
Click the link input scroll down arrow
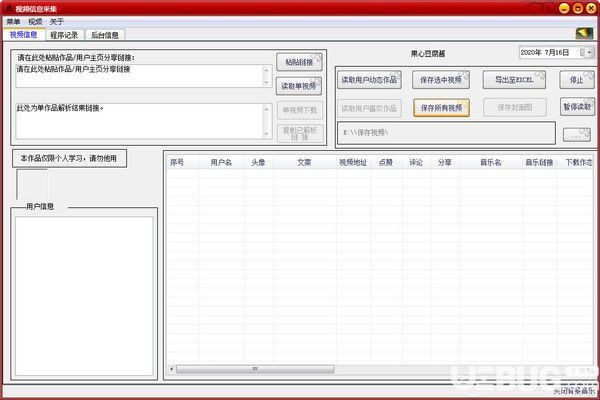click(x=266, y=83)
